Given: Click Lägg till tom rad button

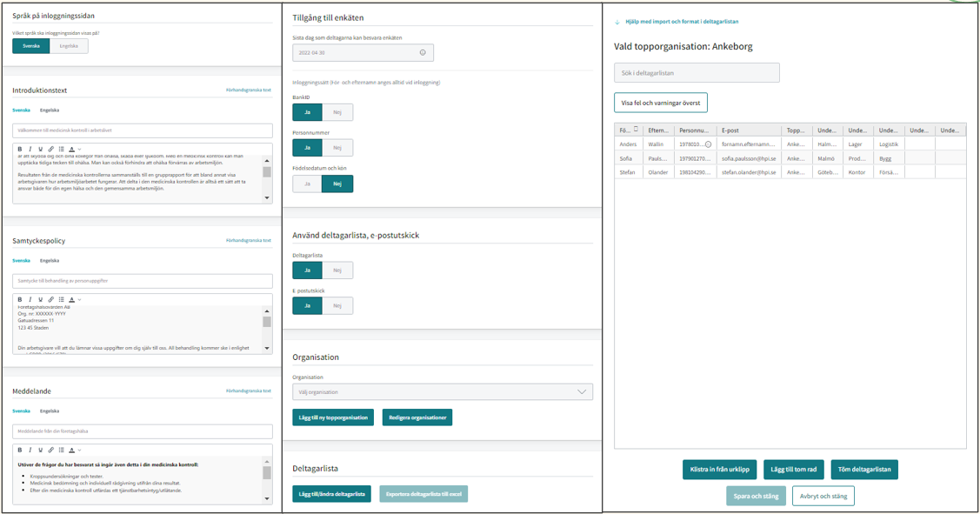Looking at the screenshot, I should [794, 470].
